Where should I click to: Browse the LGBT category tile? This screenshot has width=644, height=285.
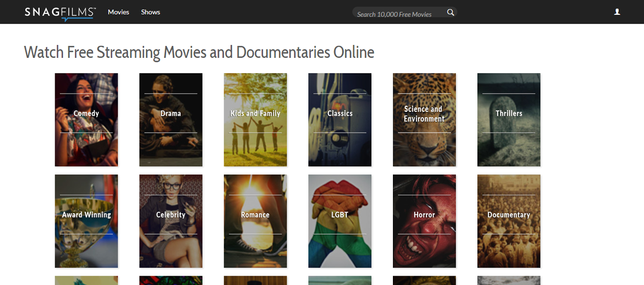(x=340, y=221)
